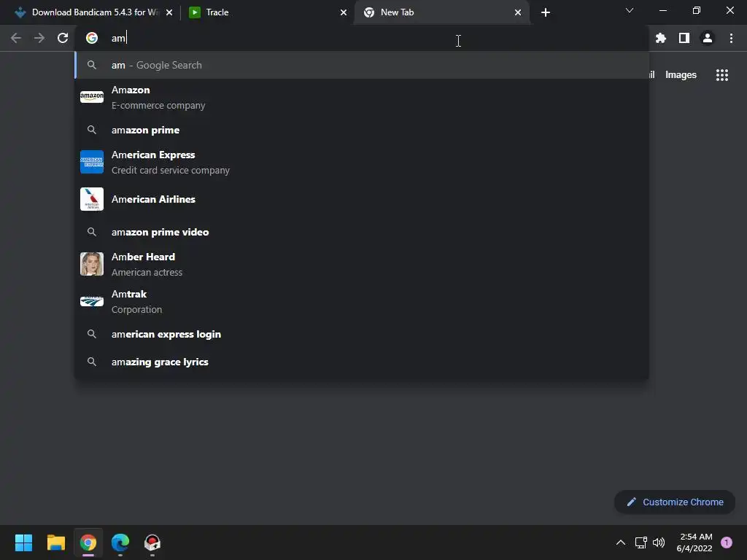This screenshot has height=560, width=747.
Task: Select the American Airlines suggestion text
Action: [x=153, y=199]
